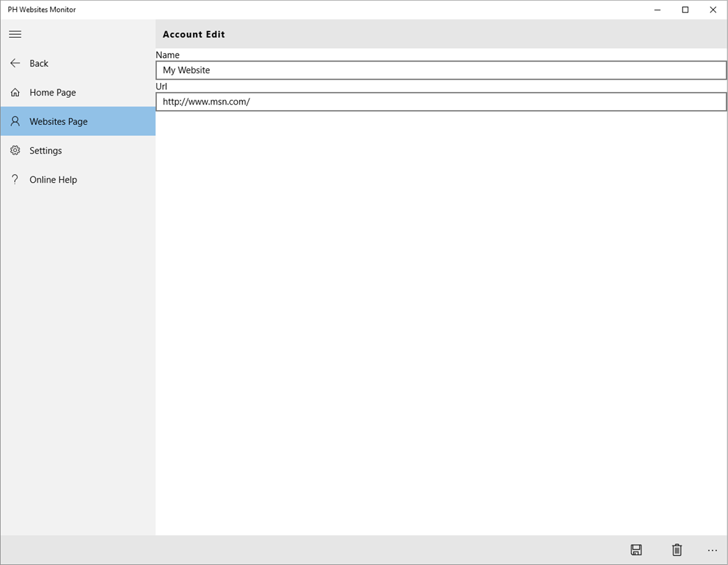Close the PH Websites Monitor window

(713, 10)
